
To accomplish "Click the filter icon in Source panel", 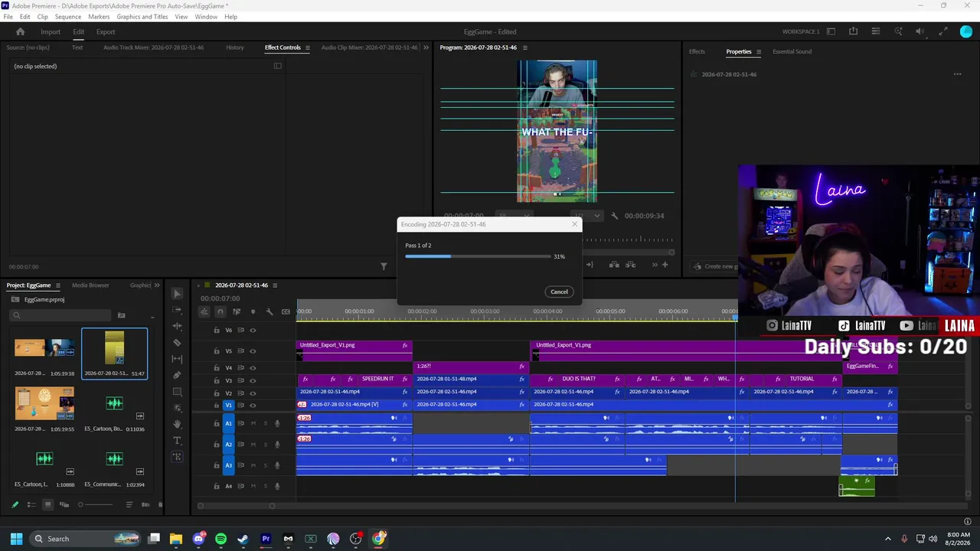I will tap(384, 266).
